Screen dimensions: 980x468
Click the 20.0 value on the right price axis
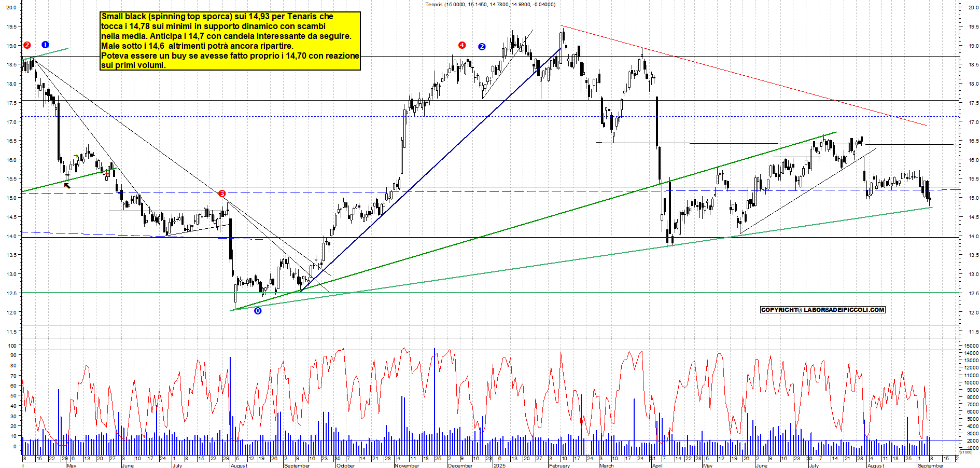974,7
